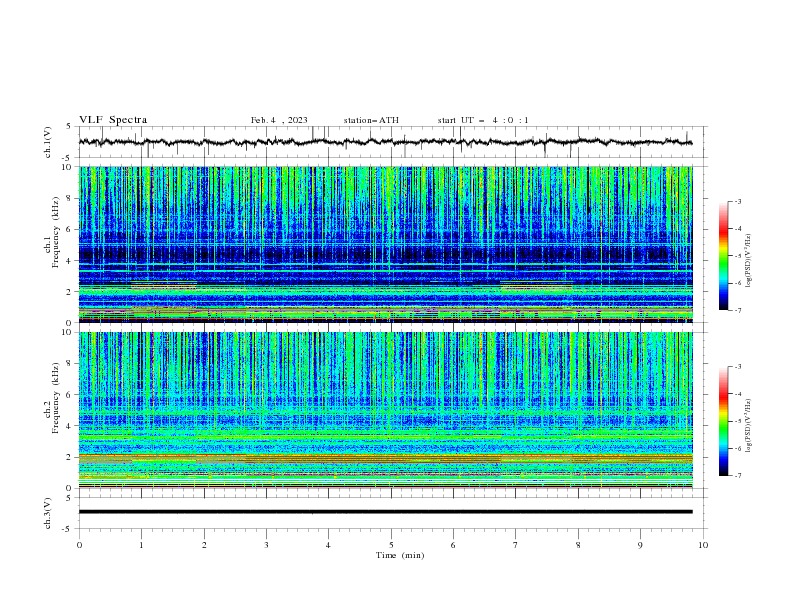Image resolution: width=792 pixels, height=612 pixels.
Task: Select the "Feb. 4 , 2023" date label
Action: pyautogui.click(x=279, y=120)
